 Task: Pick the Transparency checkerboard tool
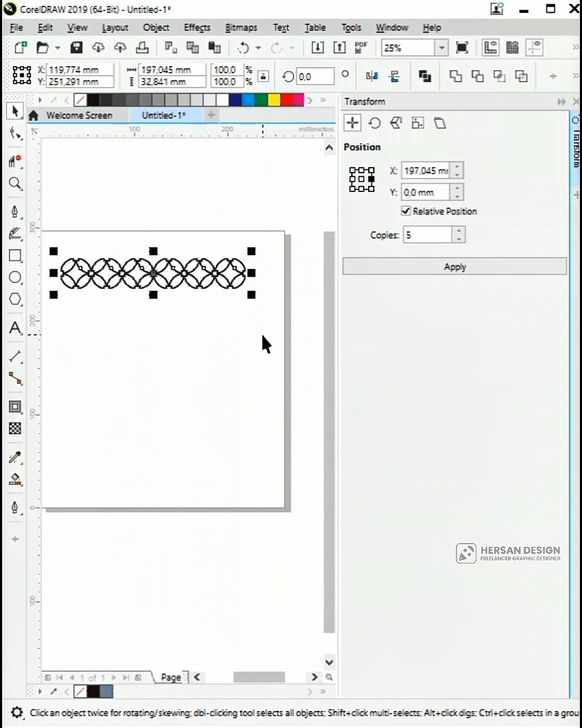[x=15, y=428]
